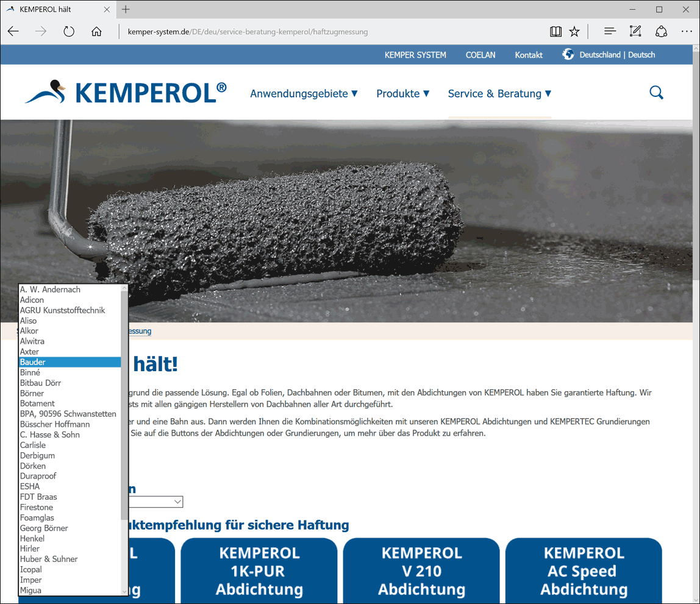Pick Huber & Suhner option
The height and width of the screenshot is (604, 700).
coord(70,559)
